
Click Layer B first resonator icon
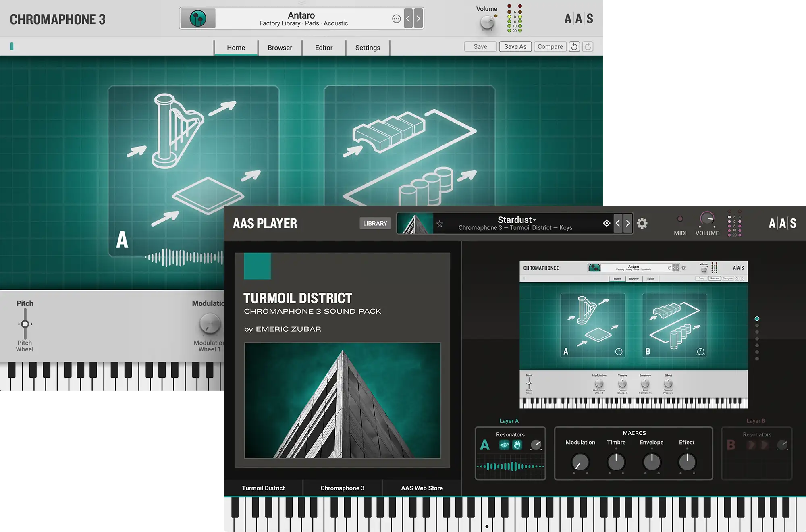[750, 445]
